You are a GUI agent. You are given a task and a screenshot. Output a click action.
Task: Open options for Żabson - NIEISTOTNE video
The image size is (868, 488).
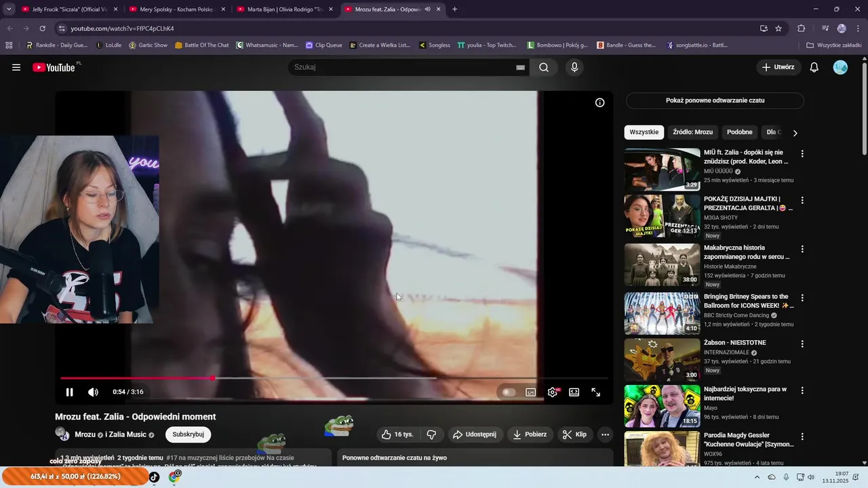pyautogui.click(x=802, y=344)
